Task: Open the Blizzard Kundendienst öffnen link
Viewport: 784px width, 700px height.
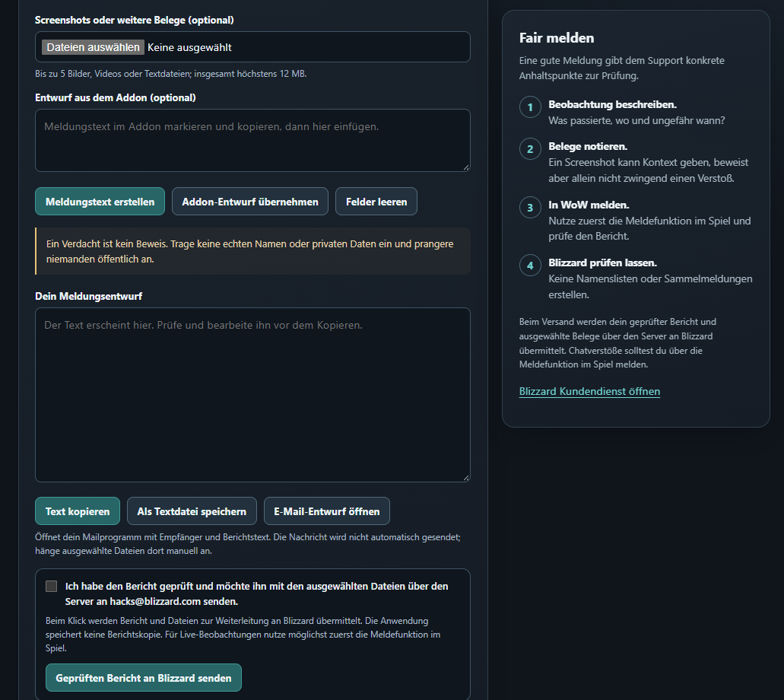Action: (x=589, y=391)
